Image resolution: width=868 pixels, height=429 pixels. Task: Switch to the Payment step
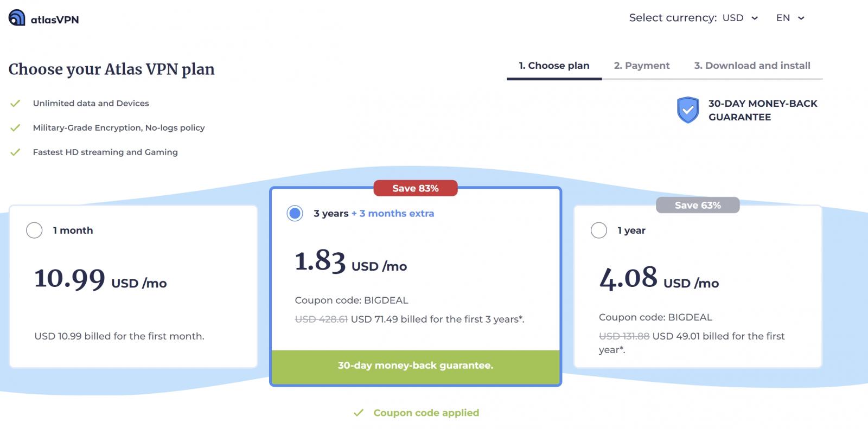(x=641, y=65)
